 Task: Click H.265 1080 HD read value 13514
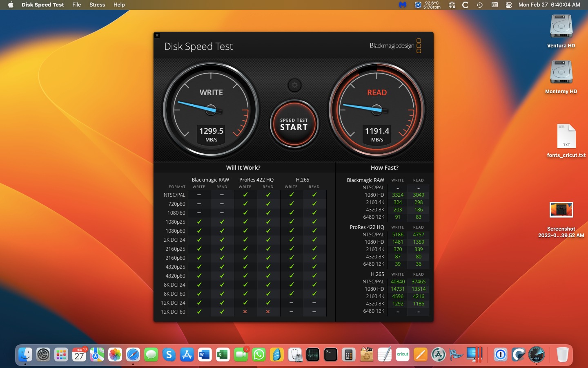click(x=419, y=289)
